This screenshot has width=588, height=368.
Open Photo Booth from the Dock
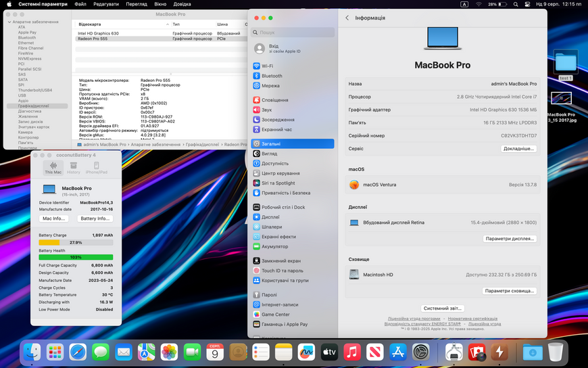(x=476, y=352)
